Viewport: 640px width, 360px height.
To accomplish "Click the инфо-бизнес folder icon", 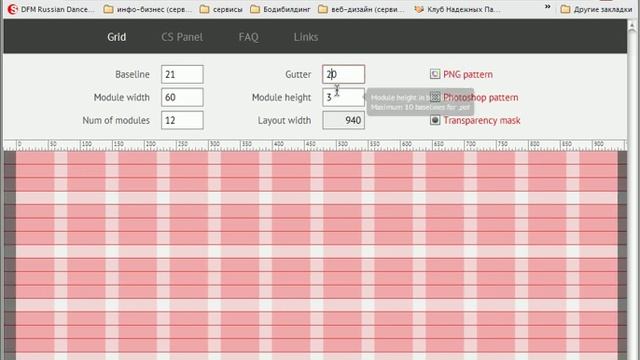I will coord(108,9).
